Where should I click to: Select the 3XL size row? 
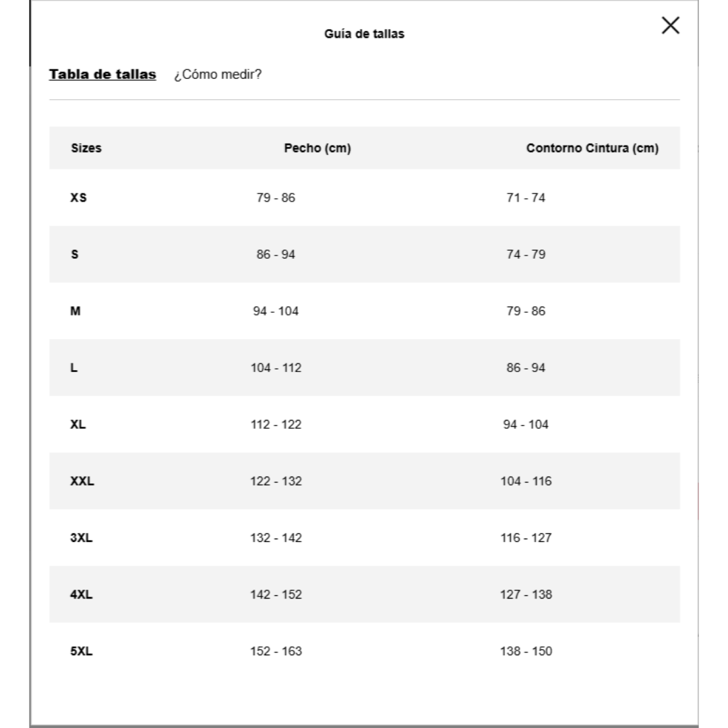point(82,538)
